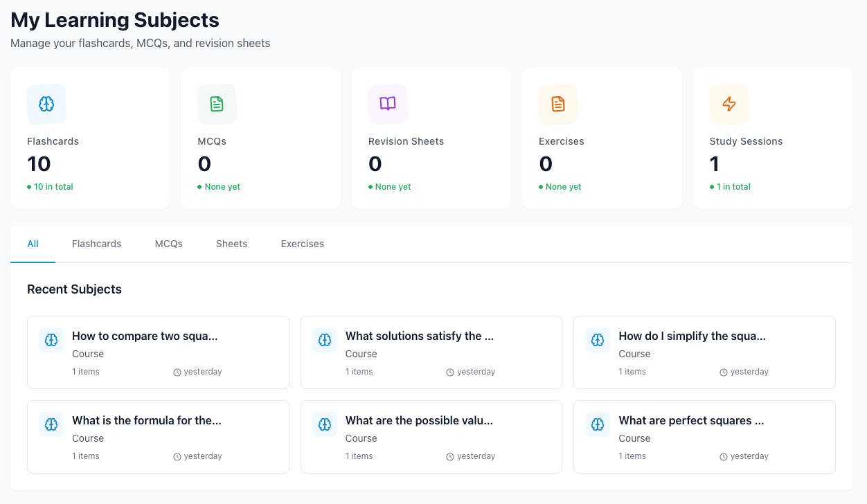Click the '10 in total' status text
Screen dimensions: 867x504
click(53, 187)
